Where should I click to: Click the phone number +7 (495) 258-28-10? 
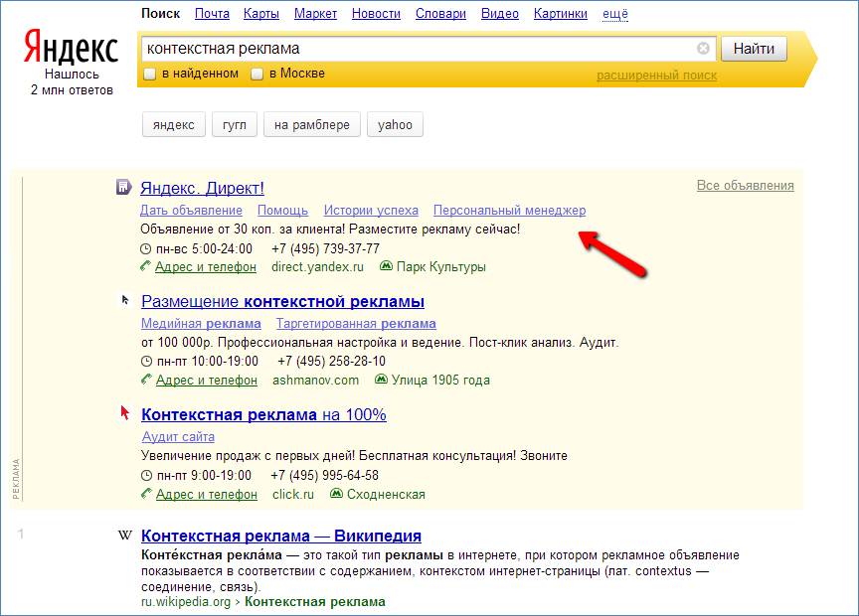[331, 361]
